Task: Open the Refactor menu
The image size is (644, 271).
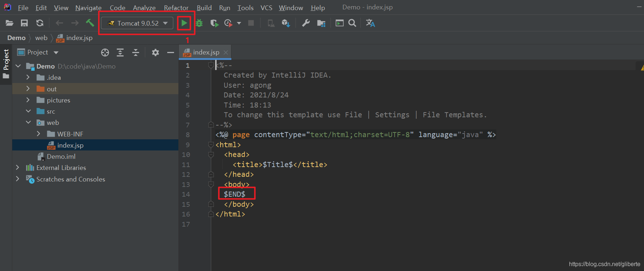Action: pyautogui.click(x=176, y=8)
